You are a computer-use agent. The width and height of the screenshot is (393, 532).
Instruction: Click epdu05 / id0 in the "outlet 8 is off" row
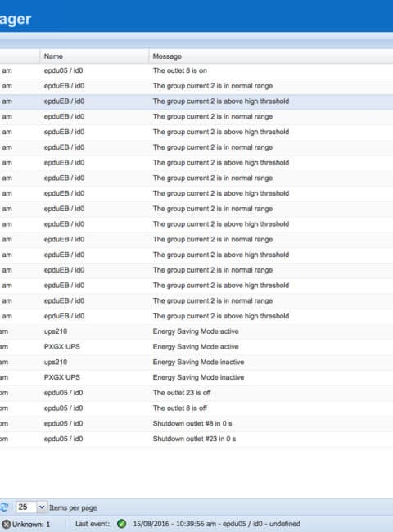pos(64,408)
